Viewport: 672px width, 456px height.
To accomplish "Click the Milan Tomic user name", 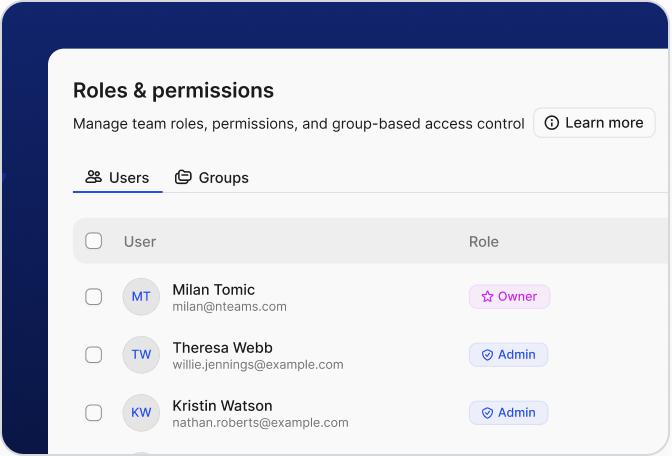I will (x=213, y=290).
